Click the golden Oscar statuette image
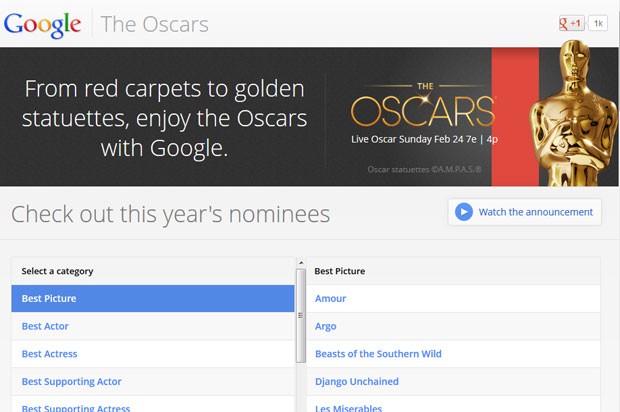The height and width of the screenshot is (412, 620). [x=574, y=113]
